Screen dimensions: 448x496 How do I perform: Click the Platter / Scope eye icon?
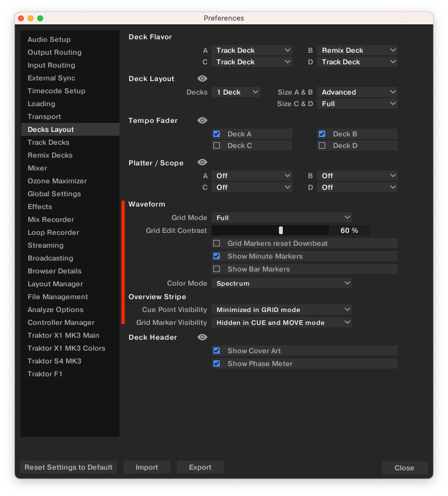pyautogui.click(x=202, y=162)
